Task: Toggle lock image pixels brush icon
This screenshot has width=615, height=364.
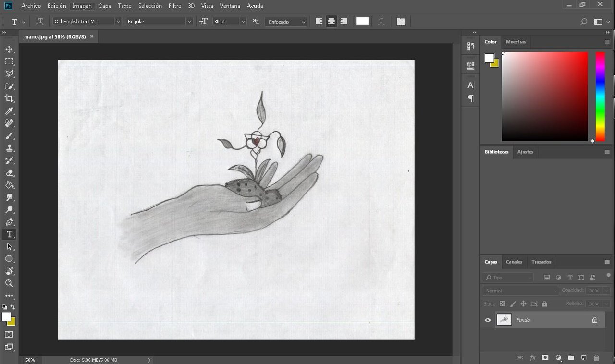Action: point(513,304)
